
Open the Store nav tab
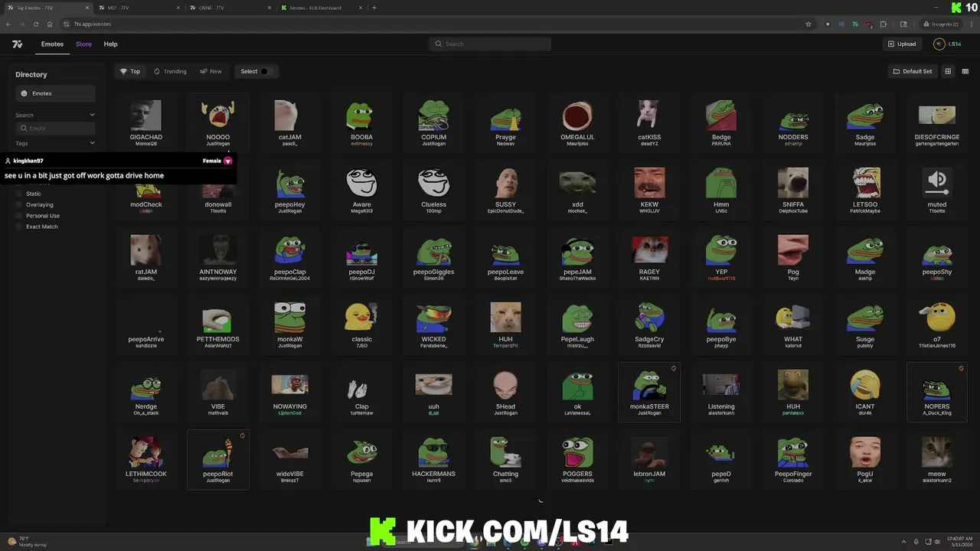coord(83,44)
